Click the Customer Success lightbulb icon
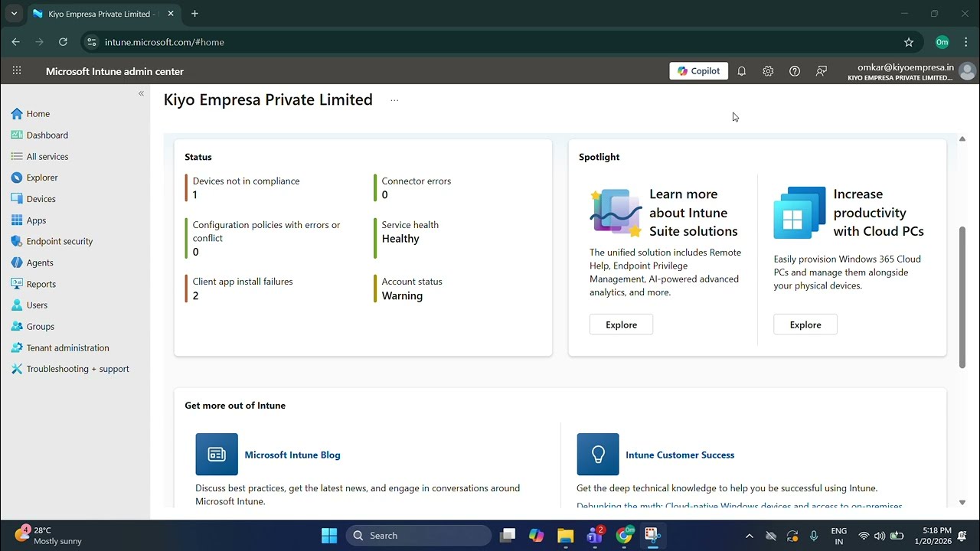Viewport: 980px width, 551px height. 598,455
